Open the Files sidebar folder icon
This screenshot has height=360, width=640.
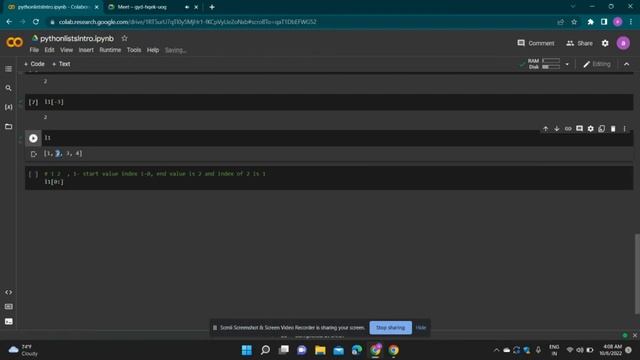(8, 127)
